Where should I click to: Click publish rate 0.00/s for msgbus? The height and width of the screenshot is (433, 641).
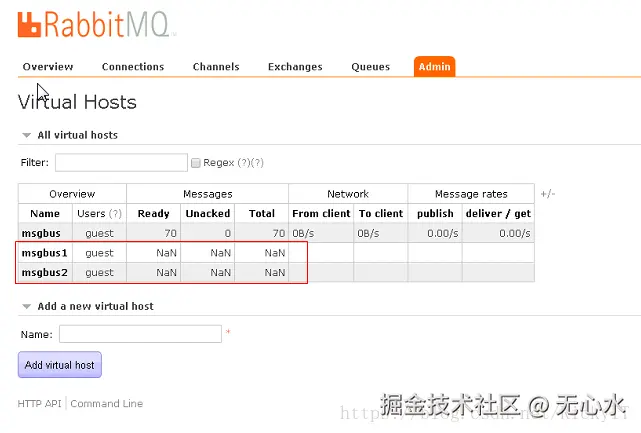(443, 233)
